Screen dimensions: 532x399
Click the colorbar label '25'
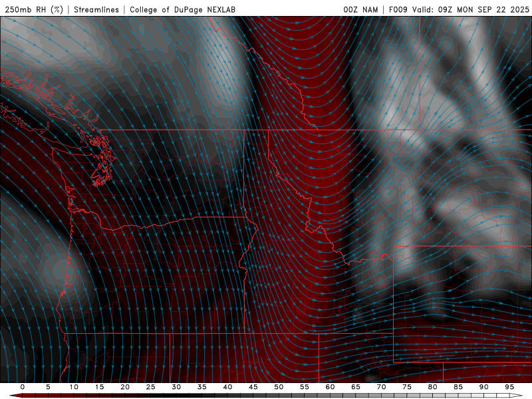pos(151,387)
